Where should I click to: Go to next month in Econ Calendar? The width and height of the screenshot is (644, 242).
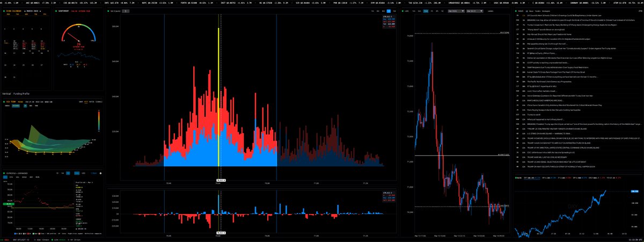[40, 11]
